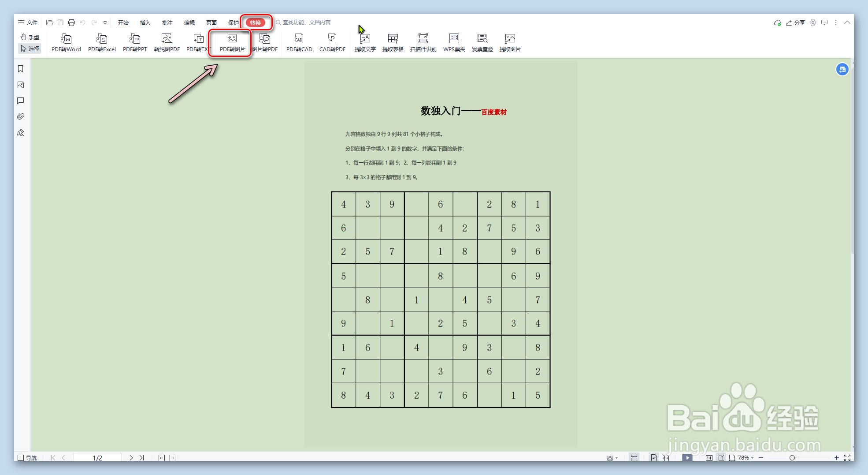This screenshot has width=868, height=475.
Task: Launch the 扫描件识别 scan recognition tool
Action: click(423, 42)
